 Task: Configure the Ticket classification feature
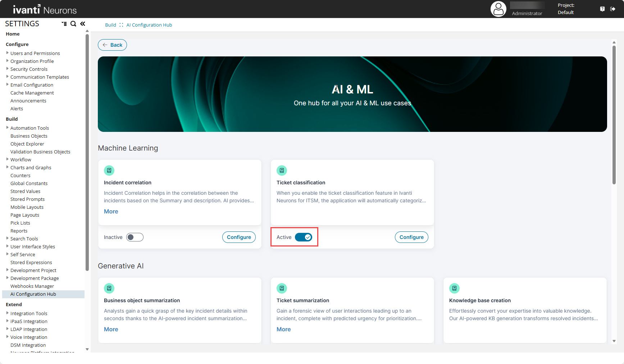411,237
